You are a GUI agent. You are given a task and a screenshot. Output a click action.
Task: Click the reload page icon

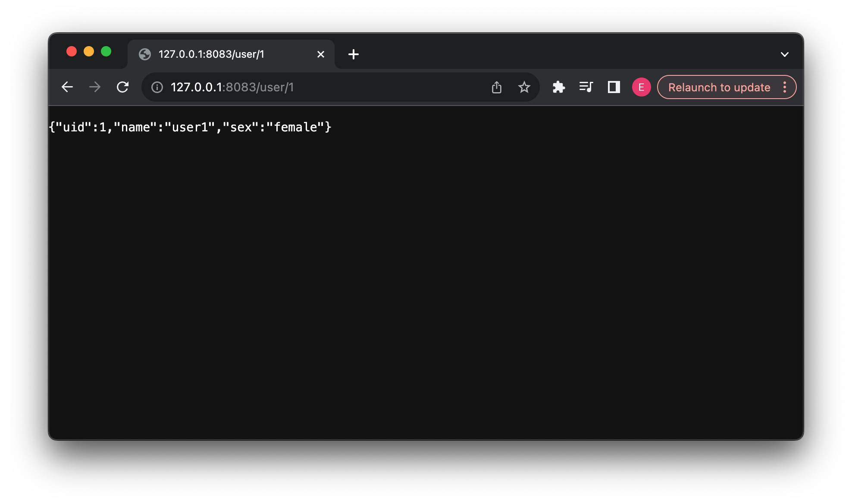(122, 87)
